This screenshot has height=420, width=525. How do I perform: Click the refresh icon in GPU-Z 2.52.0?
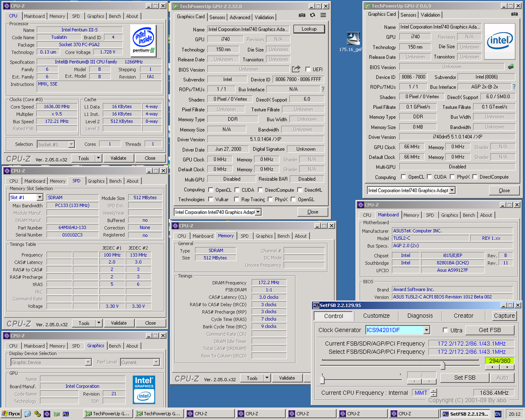click(313, 15)
